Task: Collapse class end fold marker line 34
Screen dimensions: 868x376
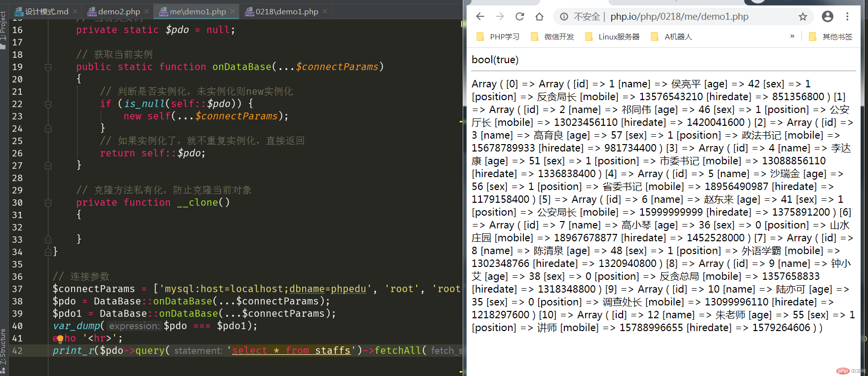Action: tap(48, 252)
